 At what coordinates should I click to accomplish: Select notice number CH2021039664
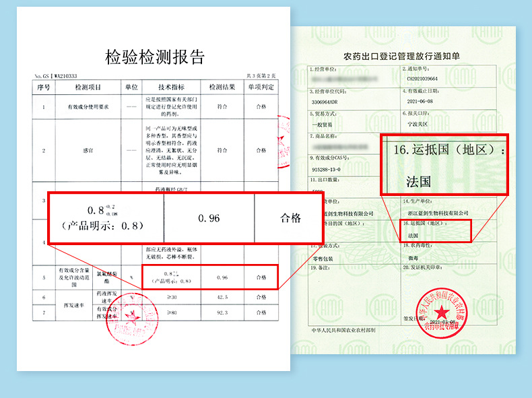pos(422,79)
